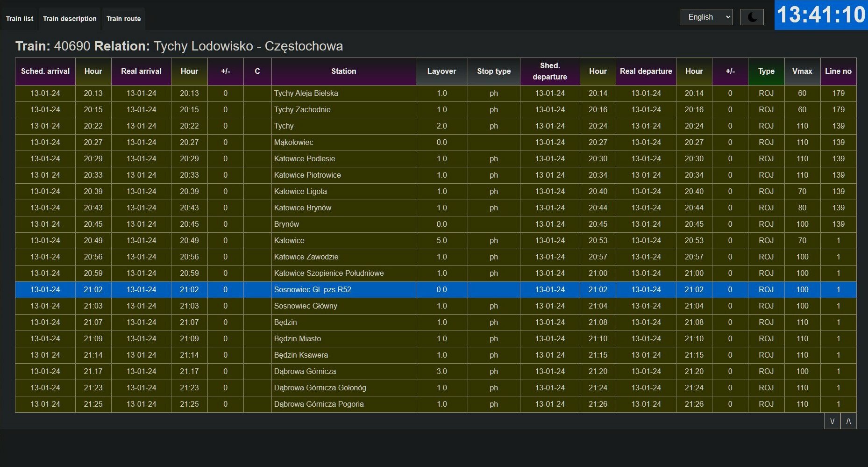This screenshot has width=868, height=467.
Task: Click the green Type column header
Action: tap(766, 72)
